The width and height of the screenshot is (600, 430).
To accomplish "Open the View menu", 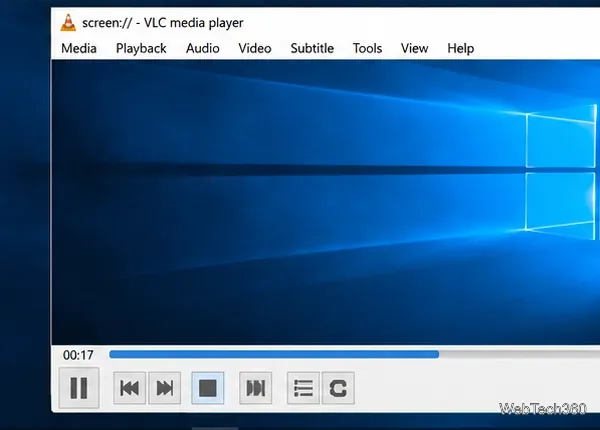I will tap(414, 48).
